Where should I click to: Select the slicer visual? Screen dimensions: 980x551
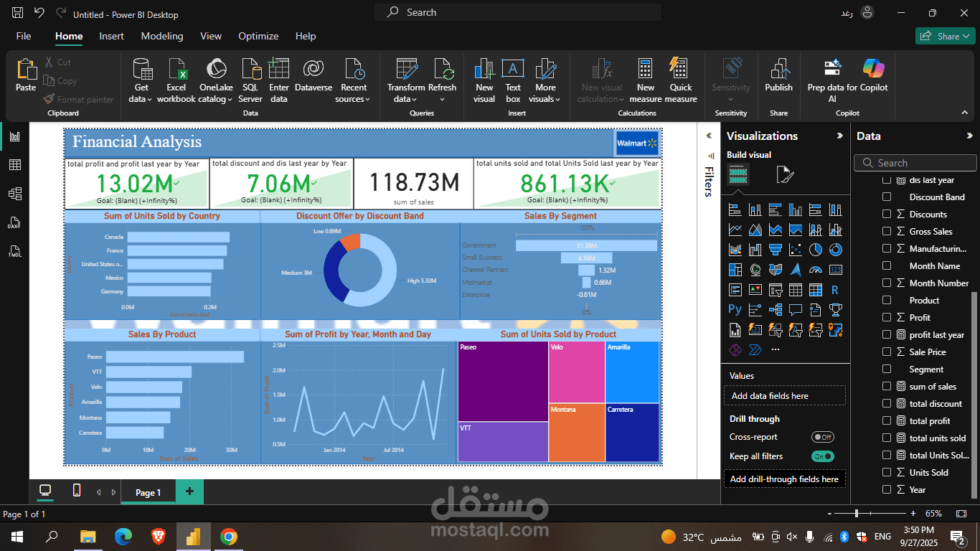pos(776,289)
